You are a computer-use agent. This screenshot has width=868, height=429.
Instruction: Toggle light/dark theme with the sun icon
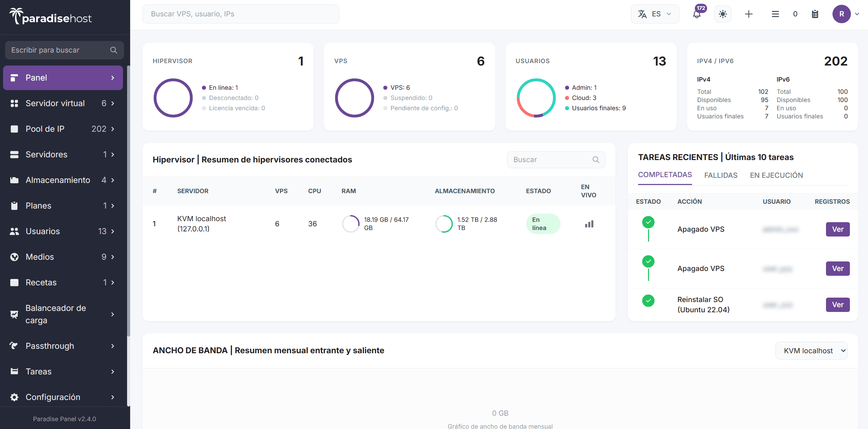click(722, 14)
